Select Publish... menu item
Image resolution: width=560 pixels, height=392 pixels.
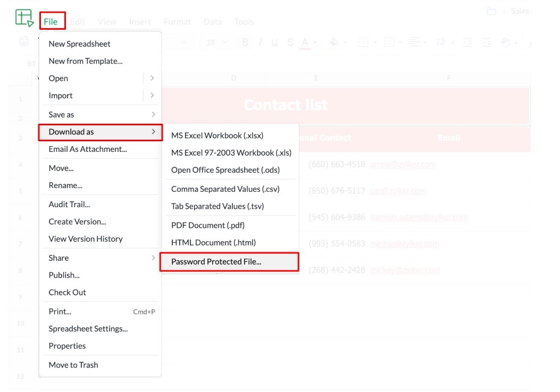coord(101,275)
